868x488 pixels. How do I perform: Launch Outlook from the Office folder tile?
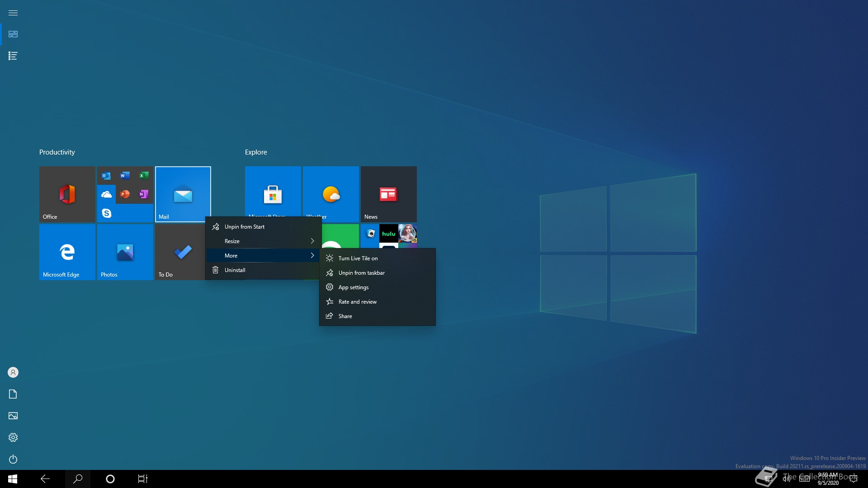tap(106, 176)
